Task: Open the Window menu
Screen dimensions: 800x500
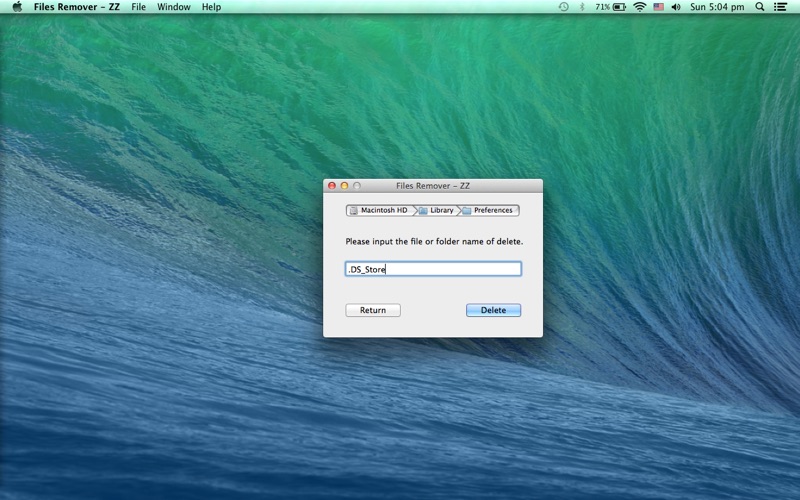Action: coord(173,7)
